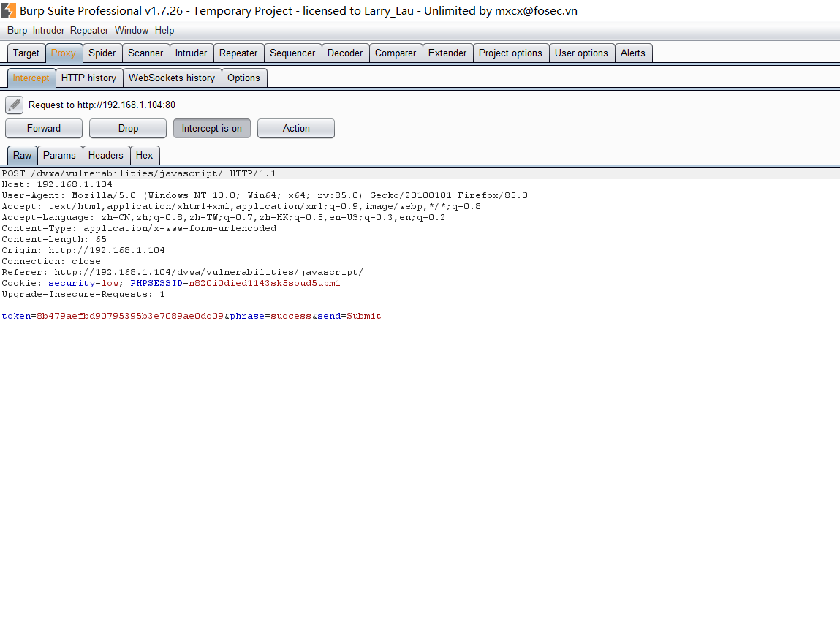Viewport: 840px width, 634px height.
Task: Open the Action dropdown button
Action: click(x=296, y=129)
